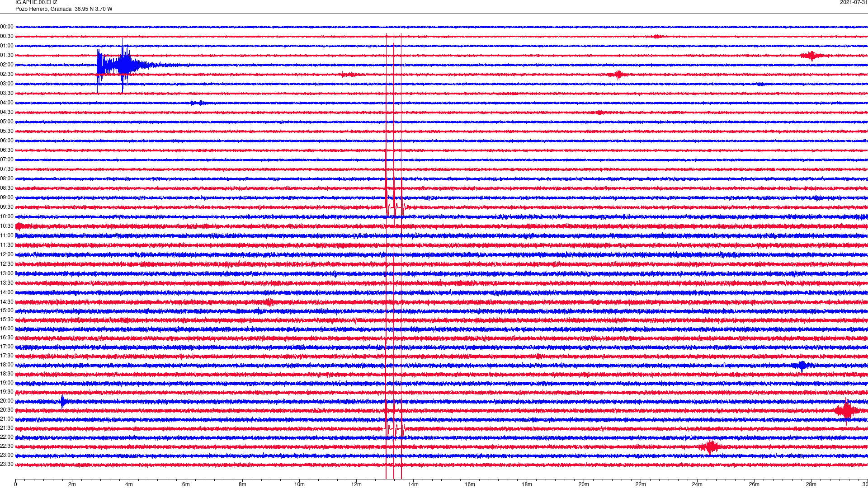868x488 pixels.
Task: Select the 23:30 trace time label
Action: pos(7,464)
